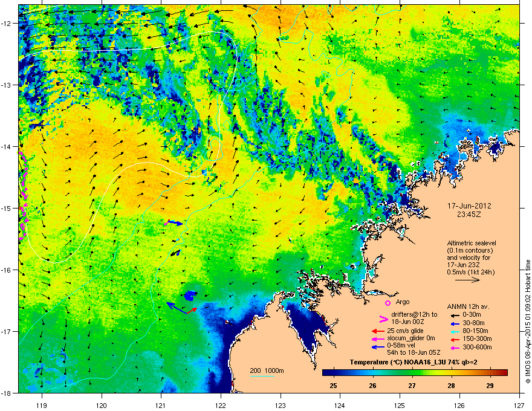Click the long blue velocity arrow near 121.2E 16.6S

point(177,308)
